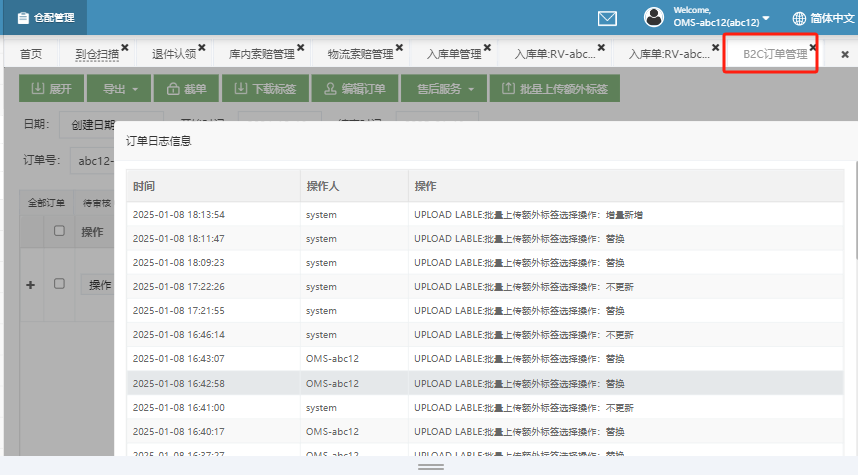Click the system operator in 18:13:54 row
This screenshot has height=475, width=858.
coord(321,215)
